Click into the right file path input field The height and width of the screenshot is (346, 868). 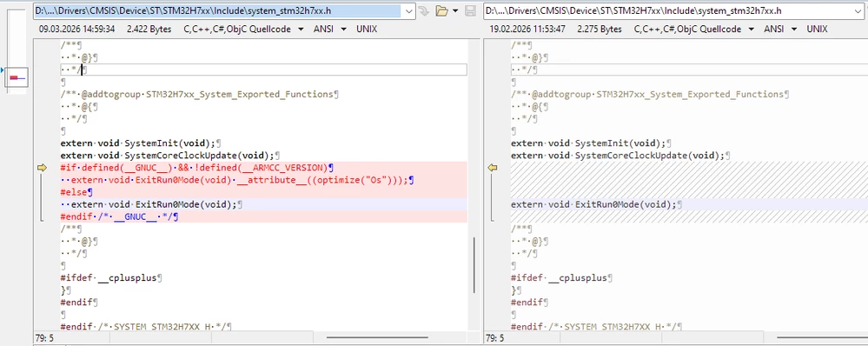(x=668, y=10)
